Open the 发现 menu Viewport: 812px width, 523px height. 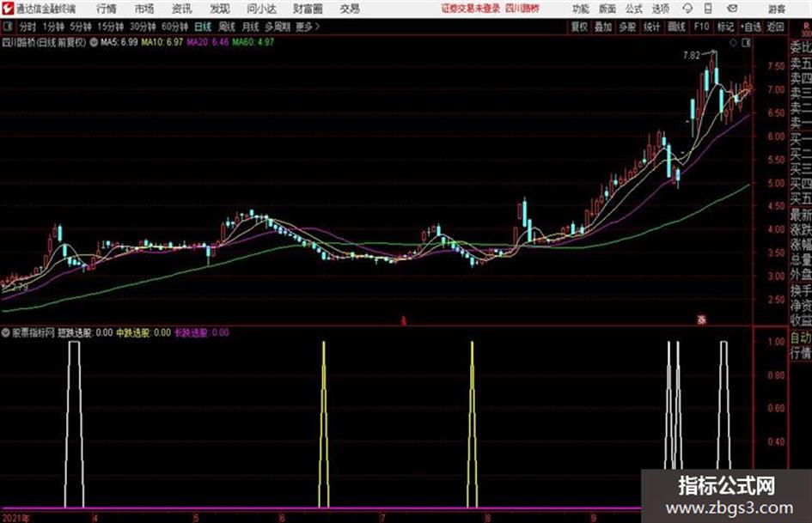point(220,9)
